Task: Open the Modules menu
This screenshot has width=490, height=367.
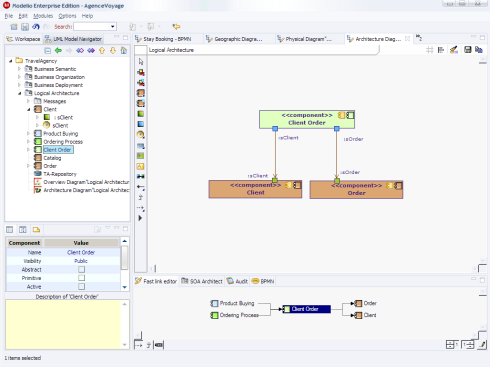Action: (x=43, y=16)
